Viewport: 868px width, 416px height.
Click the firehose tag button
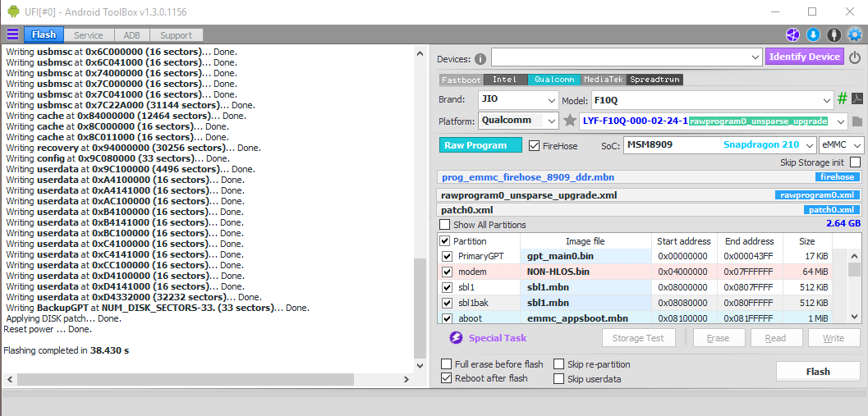pyautogui.click(x=838, y=177)
